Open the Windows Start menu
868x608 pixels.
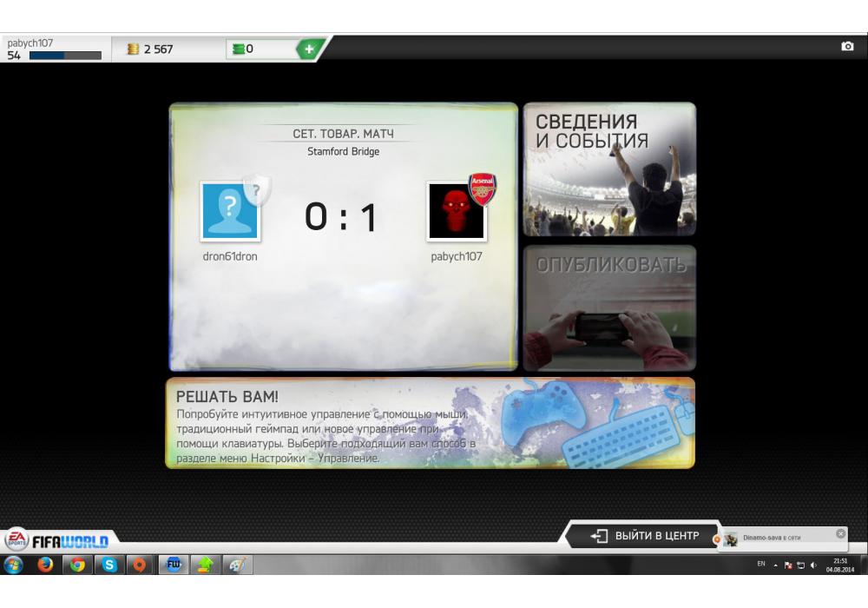13,565
